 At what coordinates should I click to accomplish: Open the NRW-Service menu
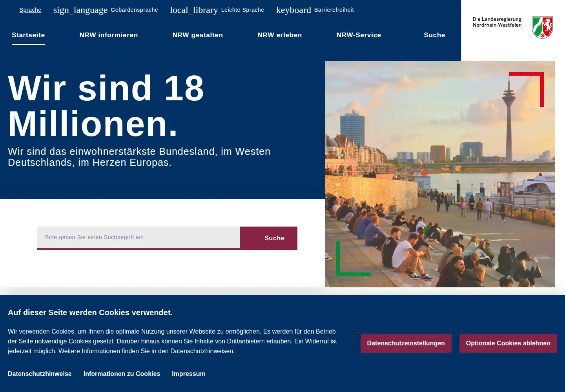[359, 35]
